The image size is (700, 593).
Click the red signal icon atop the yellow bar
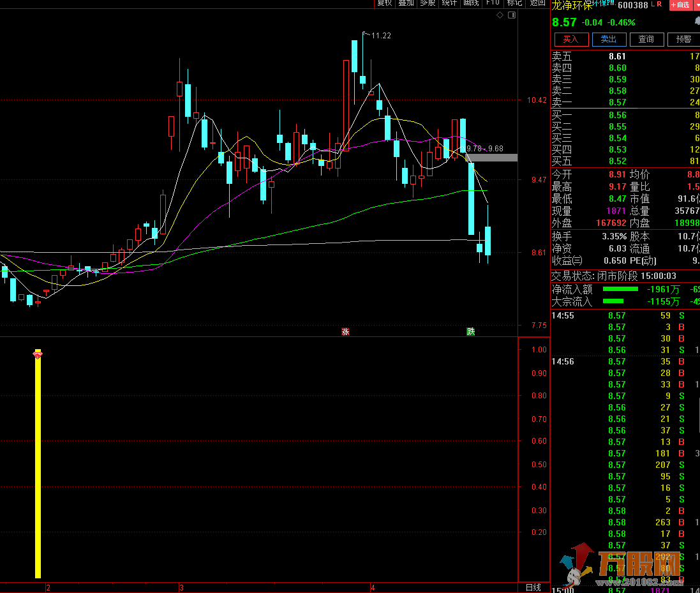click(38, 355)
